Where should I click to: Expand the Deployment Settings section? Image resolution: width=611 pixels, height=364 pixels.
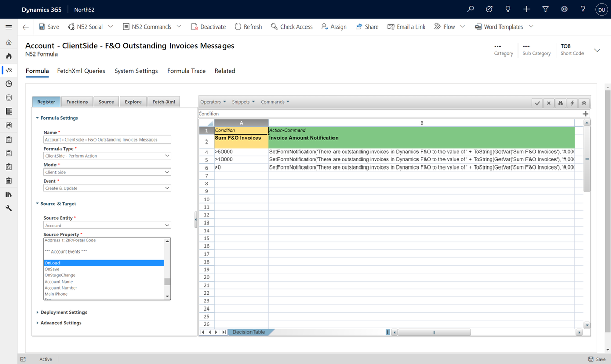tap(61, 312)
